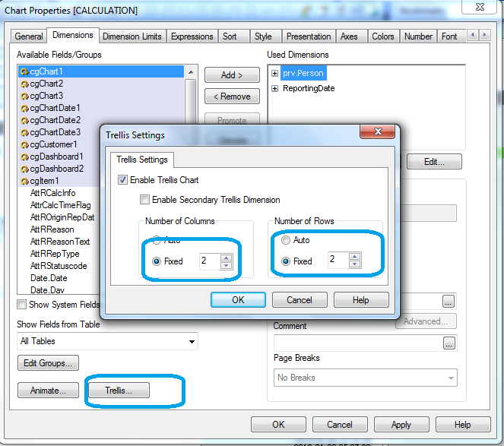This screenshot has height=446, width=504.
Task: Click the Comment text field
Action: click(x=358, y=343)
